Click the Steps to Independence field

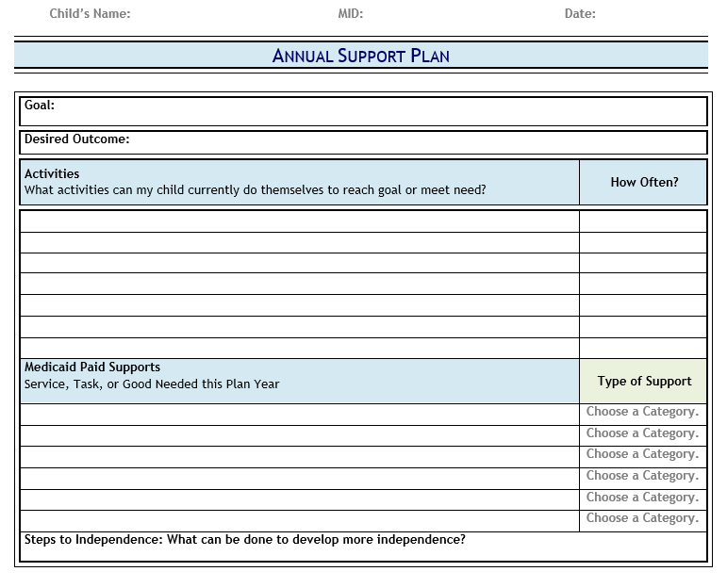click(364, 547)
